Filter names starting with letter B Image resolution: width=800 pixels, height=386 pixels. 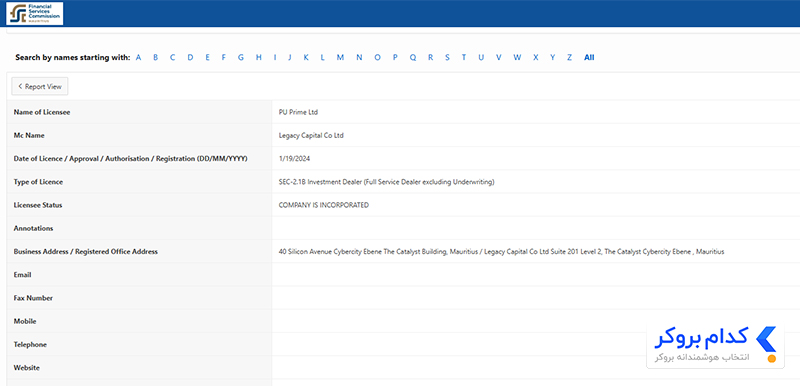[156, 58]
